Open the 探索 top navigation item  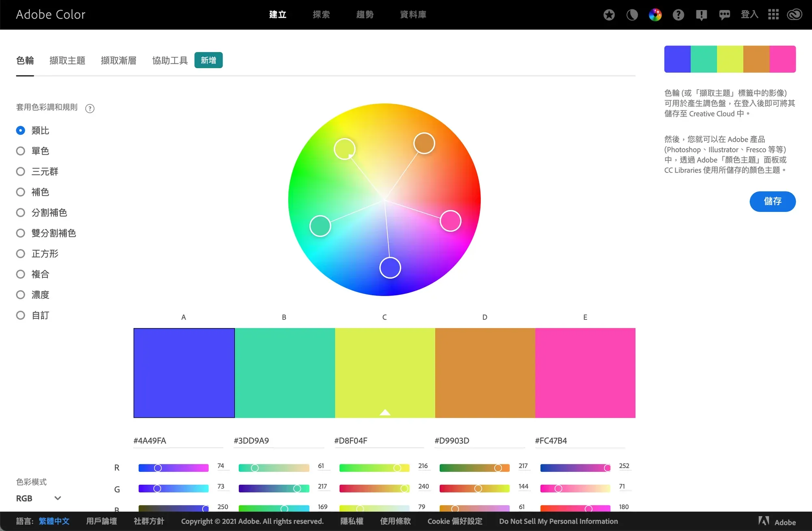(x=321, y=15)
